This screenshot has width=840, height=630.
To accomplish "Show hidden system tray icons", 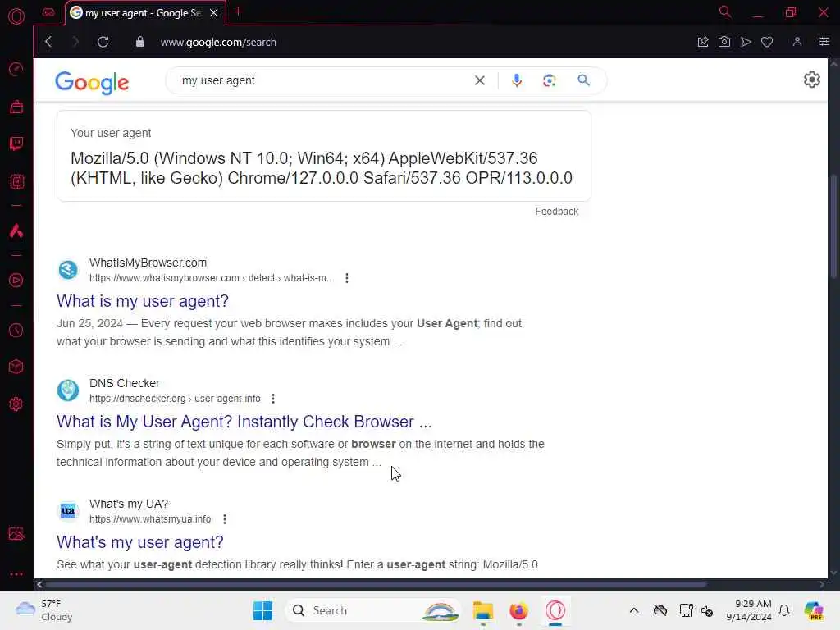I will 634,610.
